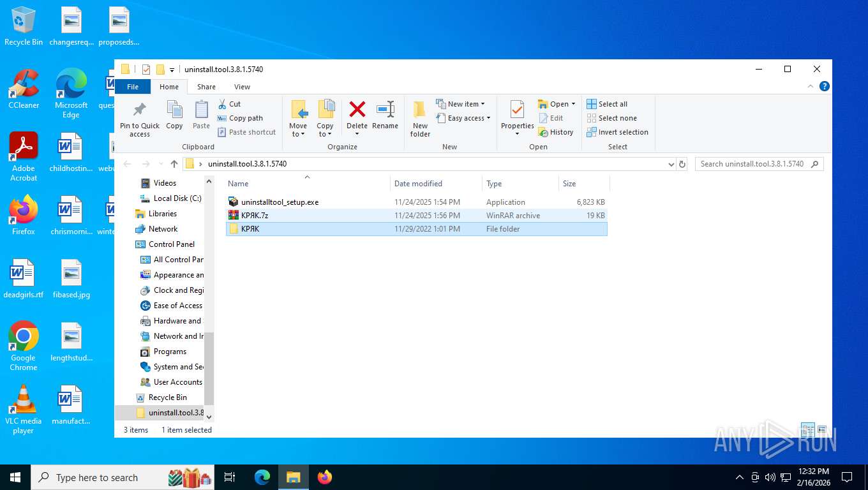Click the Google Chrome desktop icon
868x490 pixels.
[24, 346]
